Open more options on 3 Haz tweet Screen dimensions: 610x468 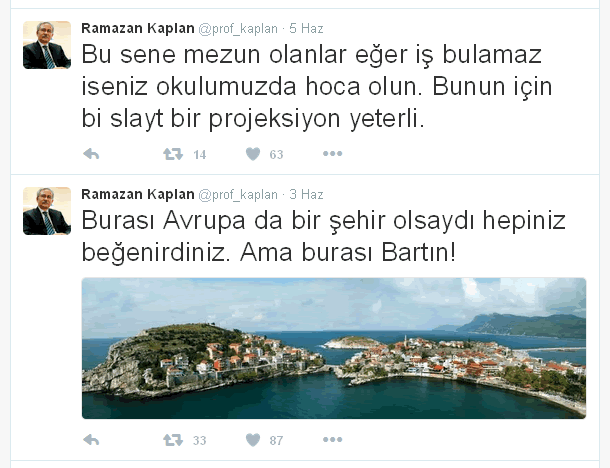coord(333,440)
